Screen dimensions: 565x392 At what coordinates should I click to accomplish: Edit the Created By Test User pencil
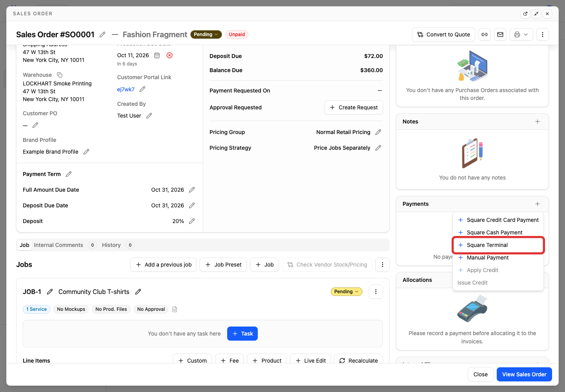pyautogui.click(x=149, y=116)
